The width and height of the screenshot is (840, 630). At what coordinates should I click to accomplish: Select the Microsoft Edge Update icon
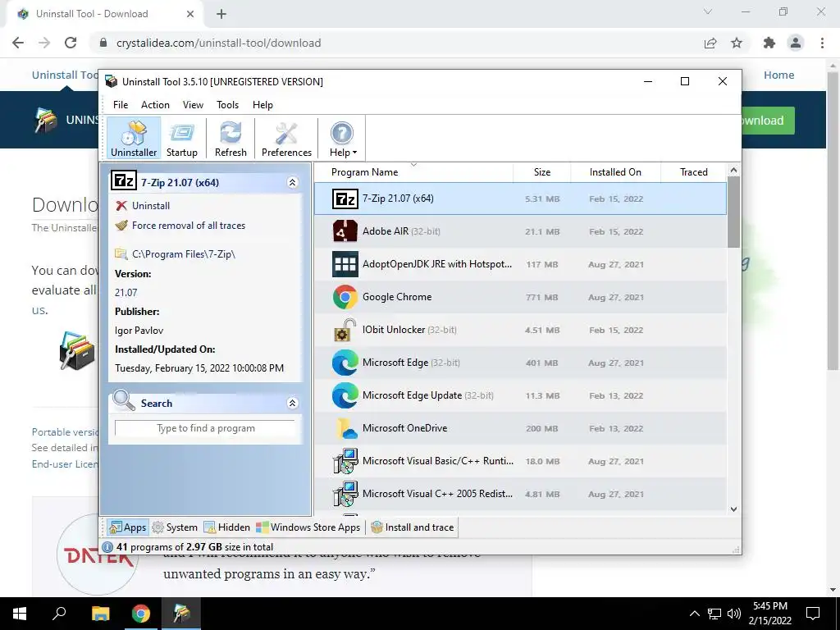pos(345,395)
